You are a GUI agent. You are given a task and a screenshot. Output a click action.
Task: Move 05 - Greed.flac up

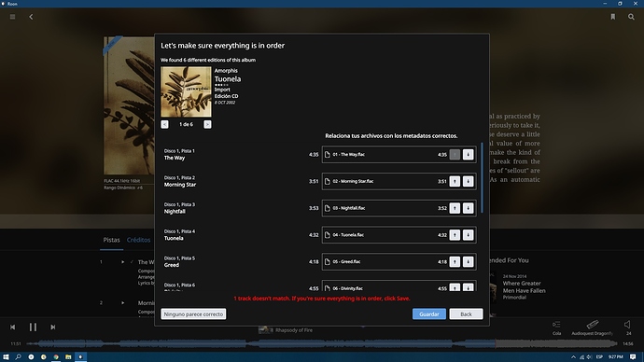455,261
